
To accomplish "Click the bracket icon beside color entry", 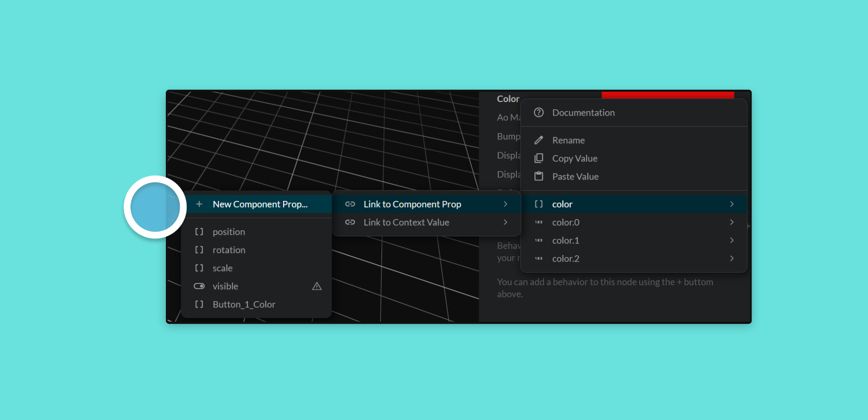I will [539, 204].
